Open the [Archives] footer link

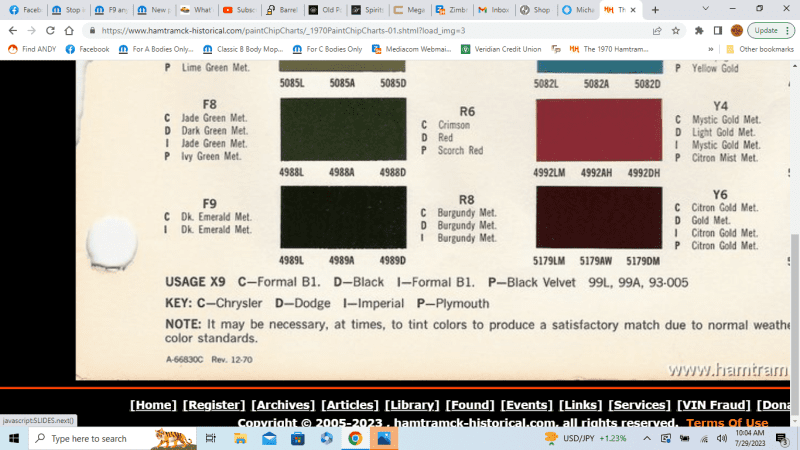[283, 405]
